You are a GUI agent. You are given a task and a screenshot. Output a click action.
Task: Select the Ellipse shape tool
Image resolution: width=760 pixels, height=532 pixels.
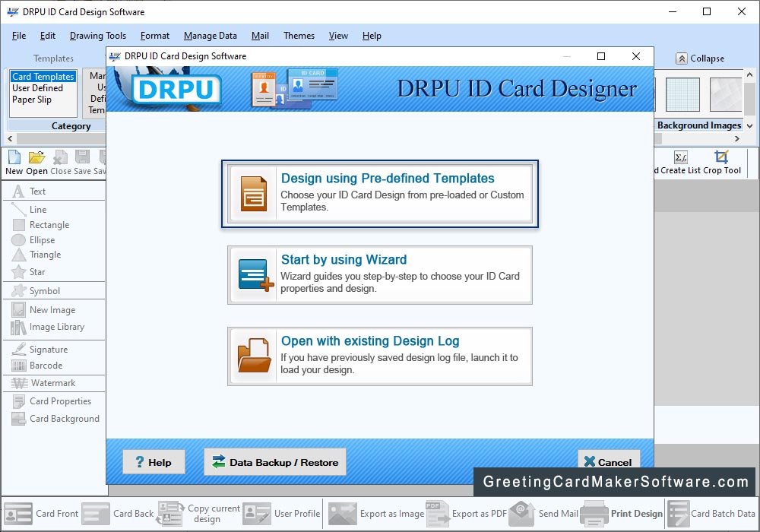(x=33, y=240)
